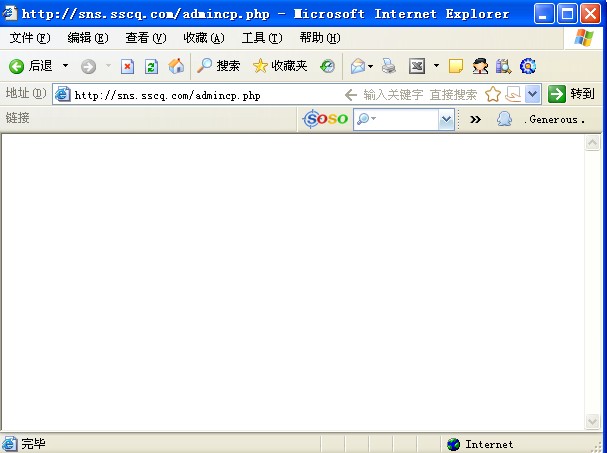
Task: Click the scrollbar down arrow
Action: coord(592,421)
